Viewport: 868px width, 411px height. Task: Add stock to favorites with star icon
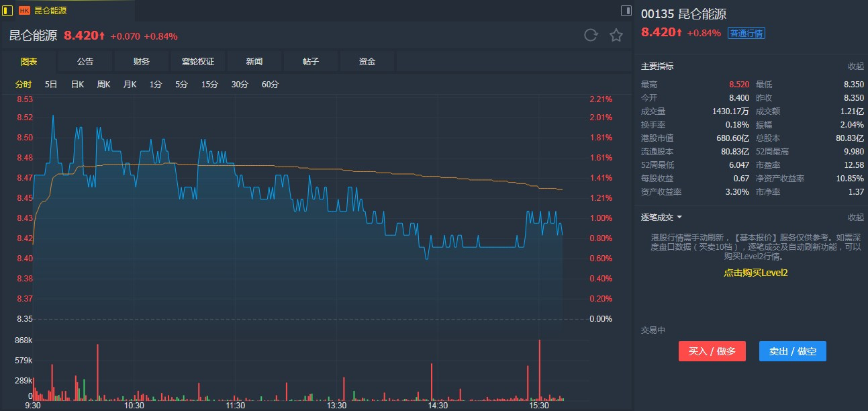[616, 35]
